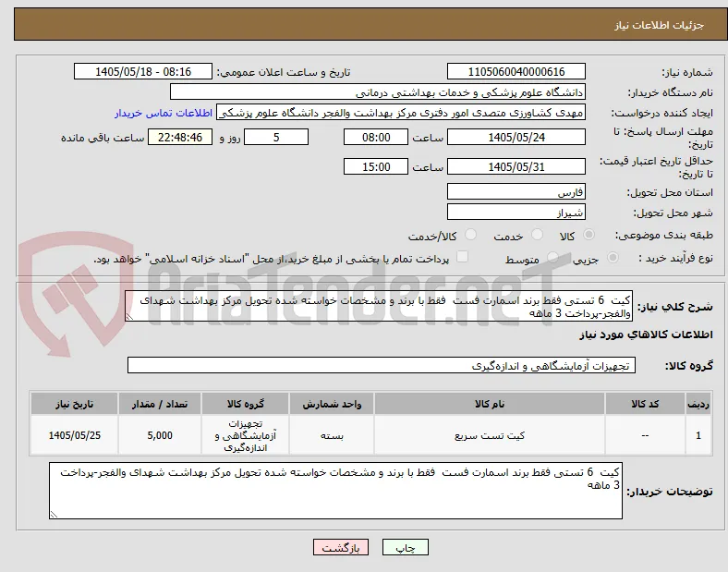Toggle the اسناد خزانه اسلامی payment checkbox
728x572 pixels.
pos(462,257)
